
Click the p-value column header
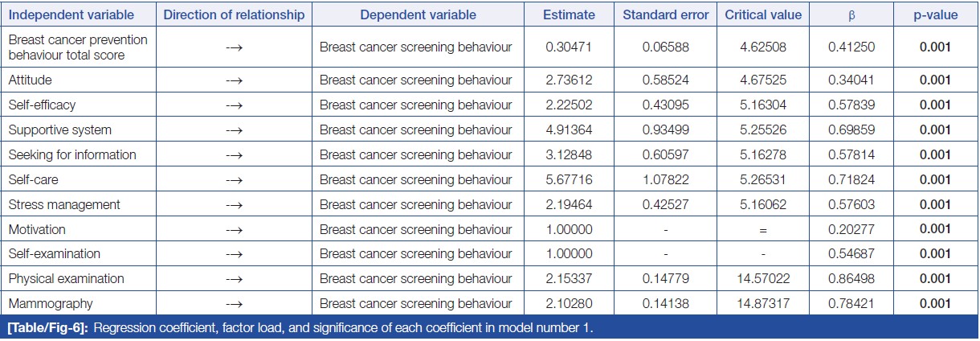point(935,15)
